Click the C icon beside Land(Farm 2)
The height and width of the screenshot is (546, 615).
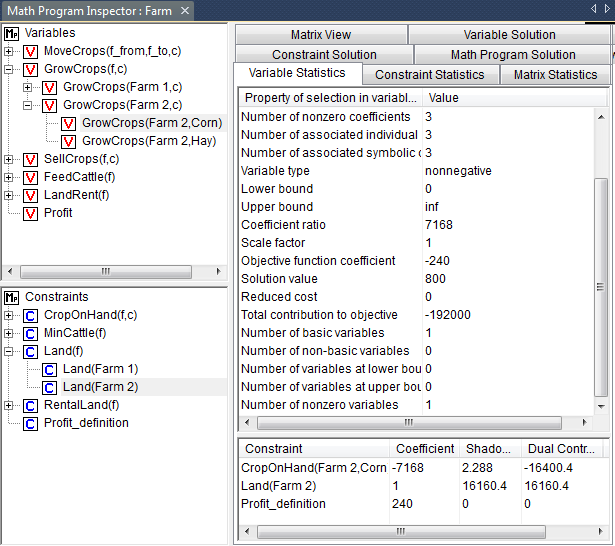click(x=49, y=388)
